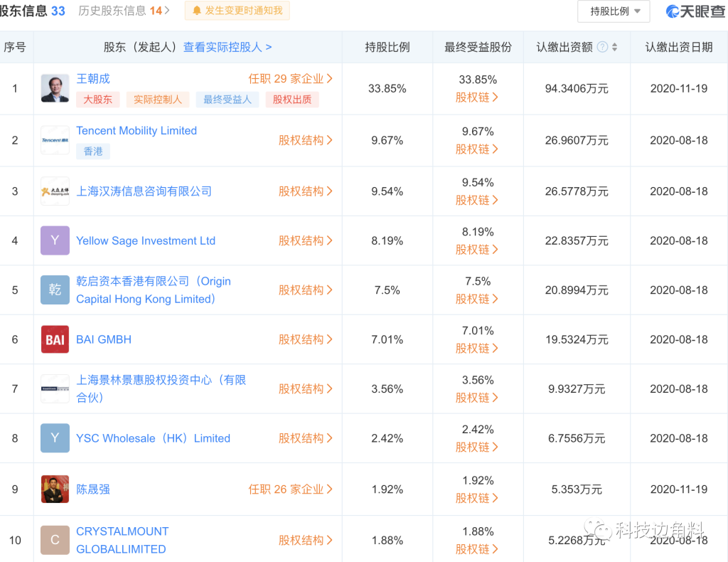Click the 大股东 tag

pos(97,100)
